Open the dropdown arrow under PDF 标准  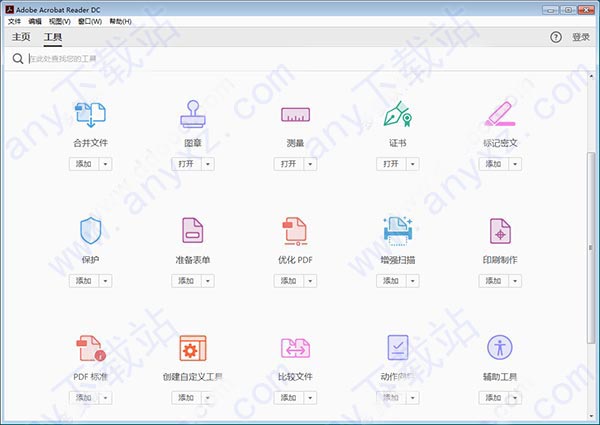tap(105, 398)
